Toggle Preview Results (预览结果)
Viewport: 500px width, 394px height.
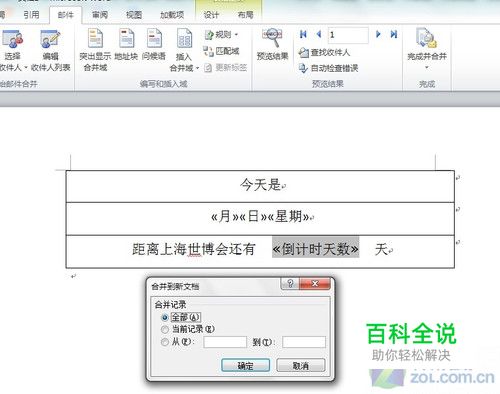point(272,44)
